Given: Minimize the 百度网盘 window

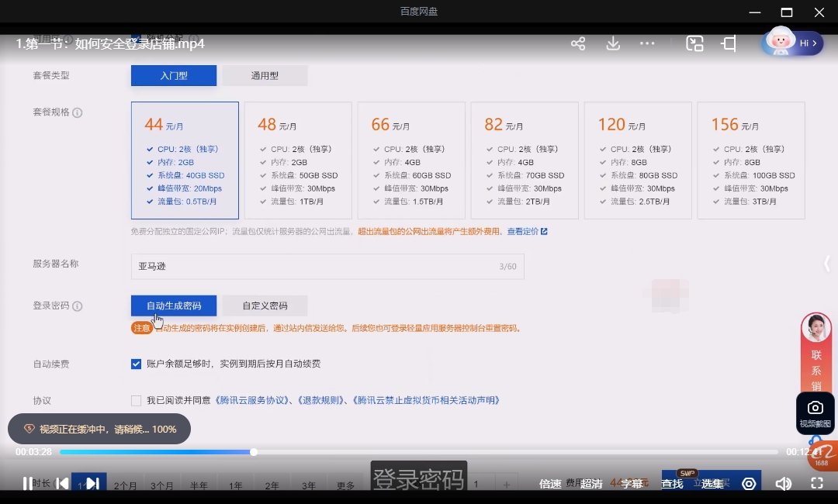Looking at the screenshot, I should [x=755, y=12].
